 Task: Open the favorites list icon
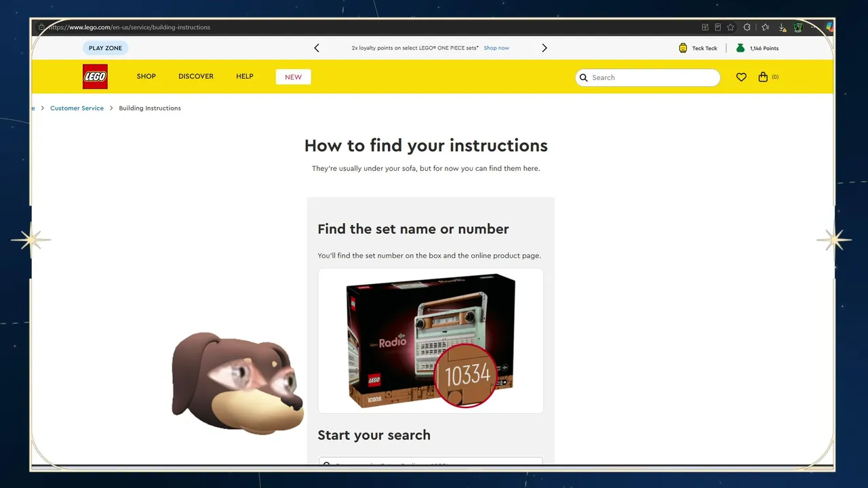(x=766, y=28)
